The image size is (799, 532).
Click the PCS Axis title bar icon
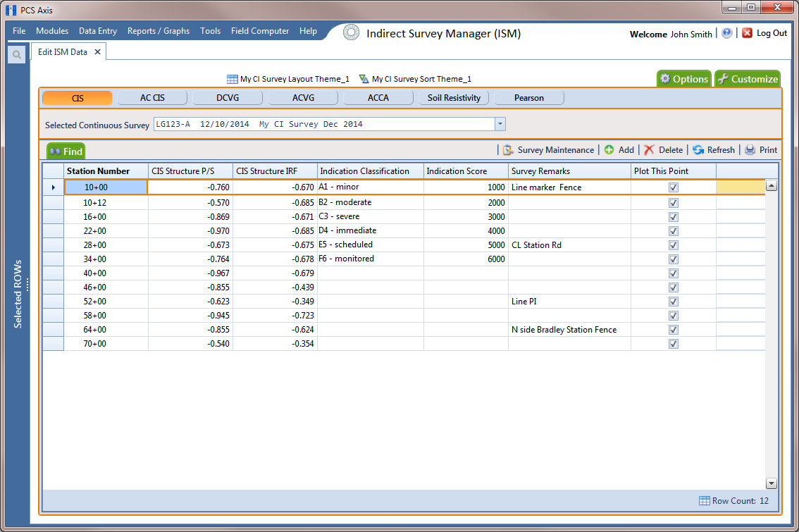[11, 10]
